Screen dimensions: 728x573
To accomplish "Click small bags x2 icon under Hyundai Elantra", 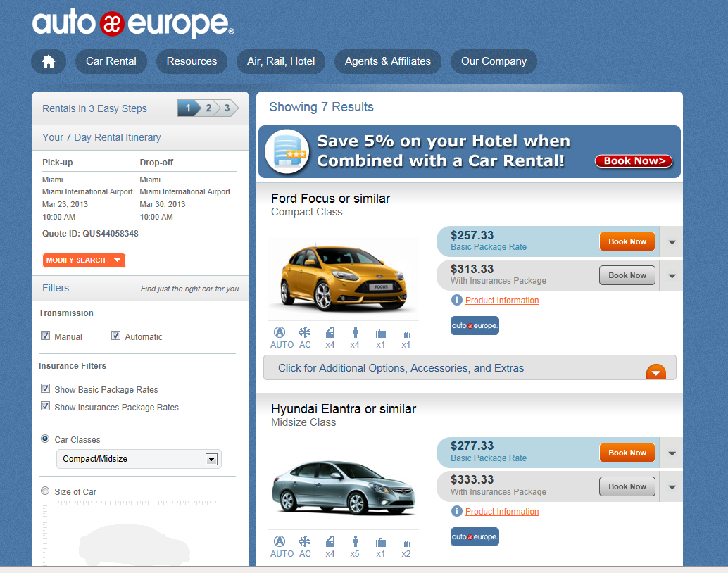I will point(406,543).
